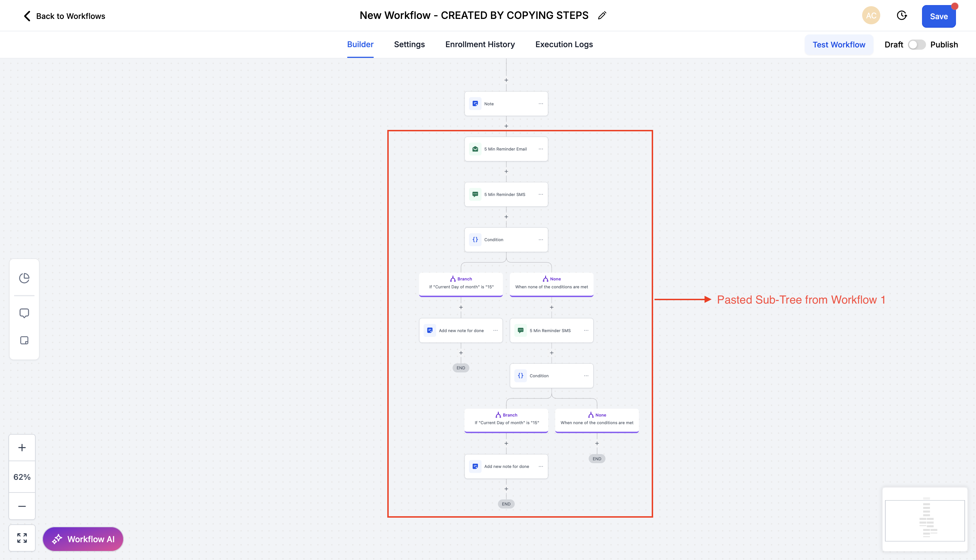Click the Save button
Viewport: 976px width, 560px height.
[938, 17]
